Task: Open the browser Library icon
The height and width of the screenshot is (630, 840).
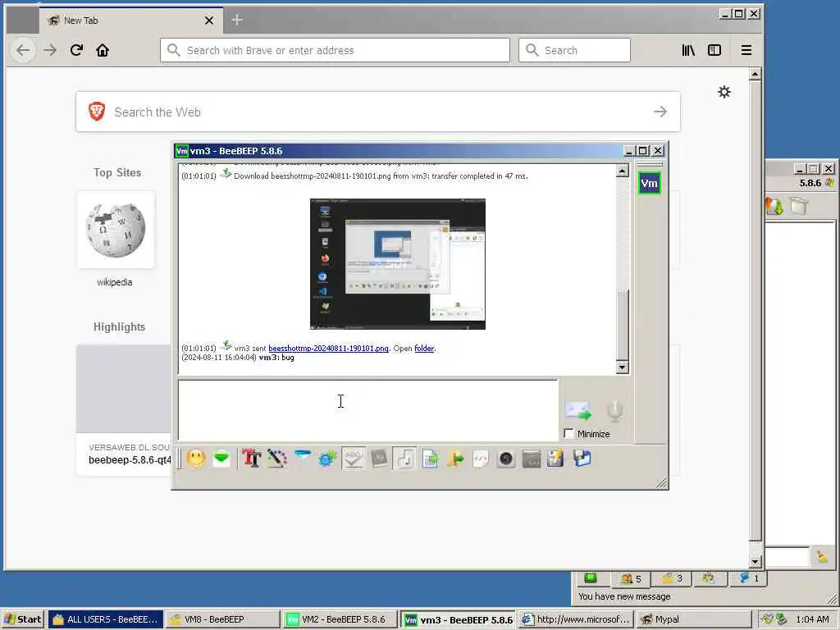Action: pyautogui.click(x=688, y=50)
